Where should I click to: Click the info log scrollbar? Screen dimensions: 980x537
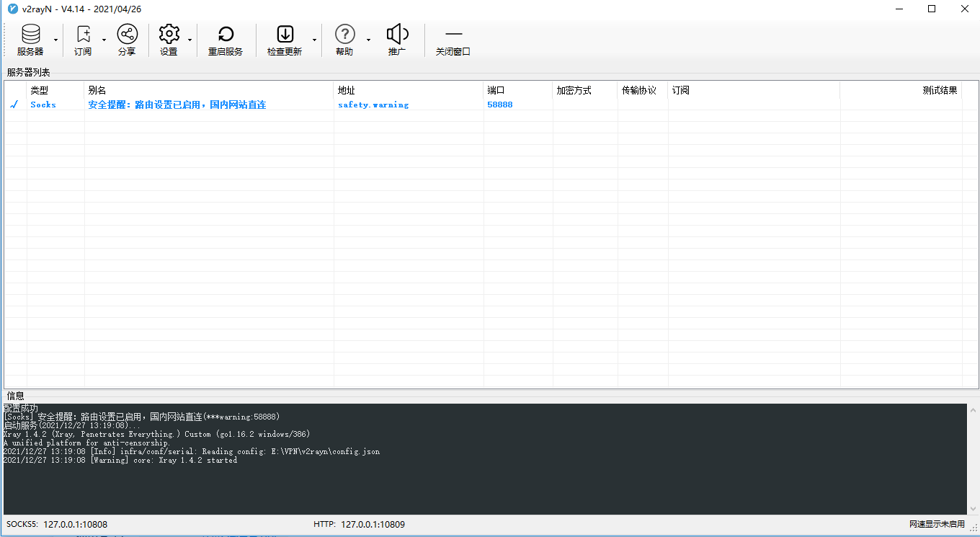pyautogui.click(x=973, y=459)
